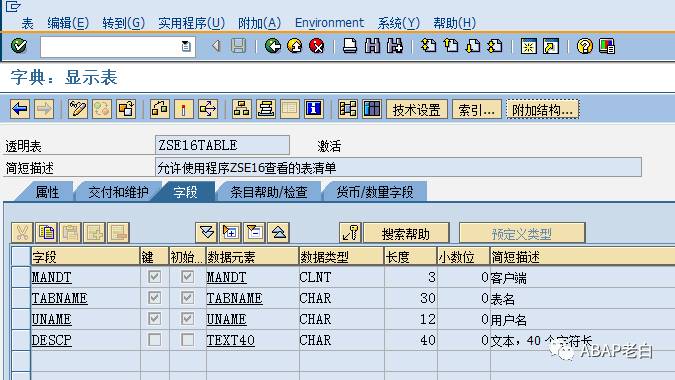Click the Find binoculars icon
This screenshot has width=675, height=380.
[x=372, y=46]
